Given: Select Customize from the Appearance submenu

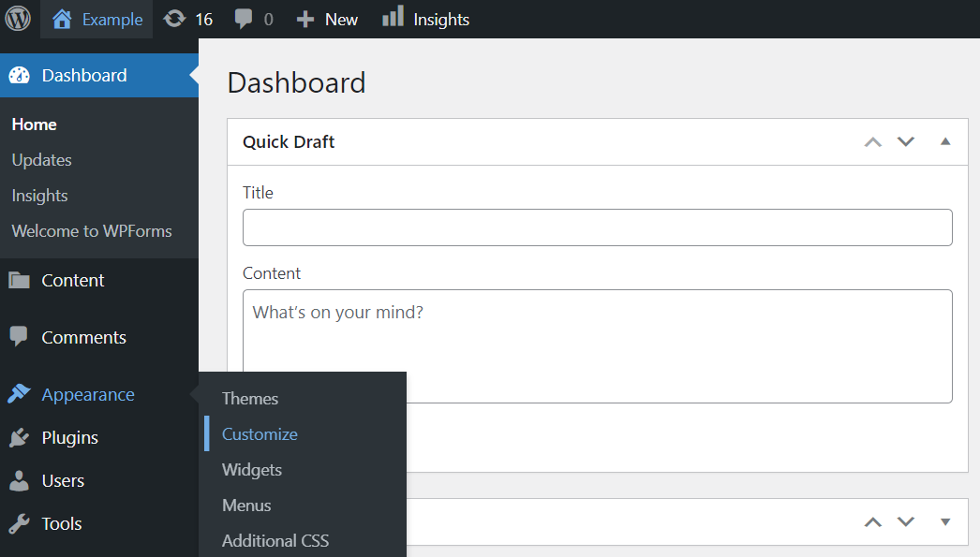Looking at the screenshot, I should [x=260, y=433].
